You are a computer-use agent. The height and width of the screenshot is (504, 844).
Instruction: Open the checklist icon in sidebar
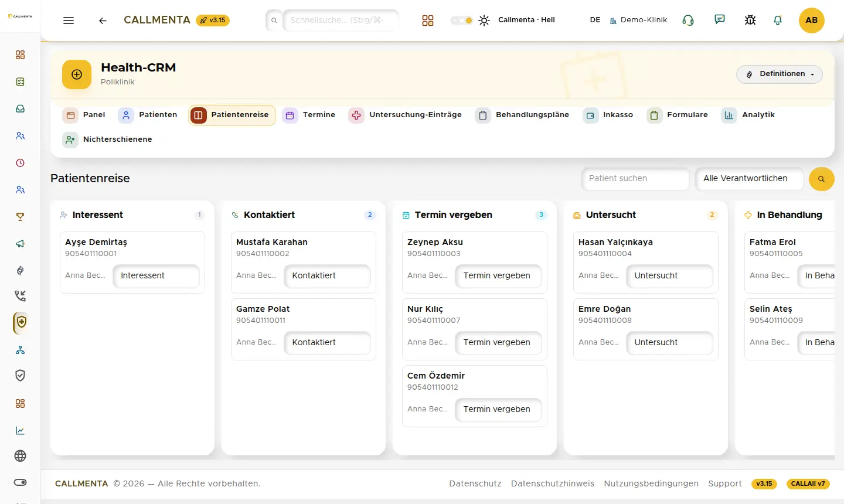point(21,82)
